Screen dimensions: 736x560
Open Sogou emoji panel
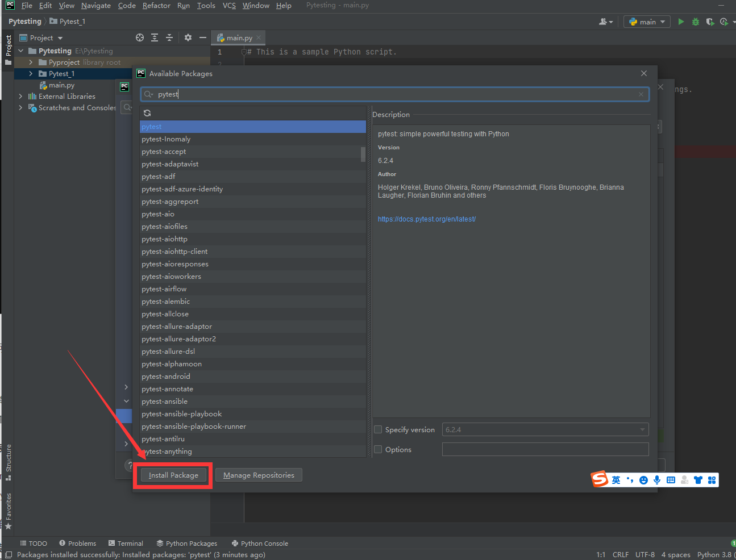coord(643,480)
